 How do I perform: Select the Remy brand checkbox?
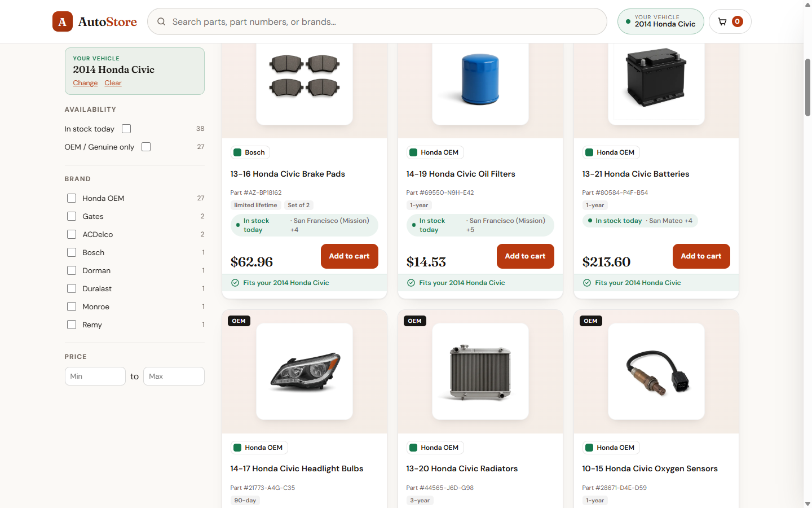72,325
